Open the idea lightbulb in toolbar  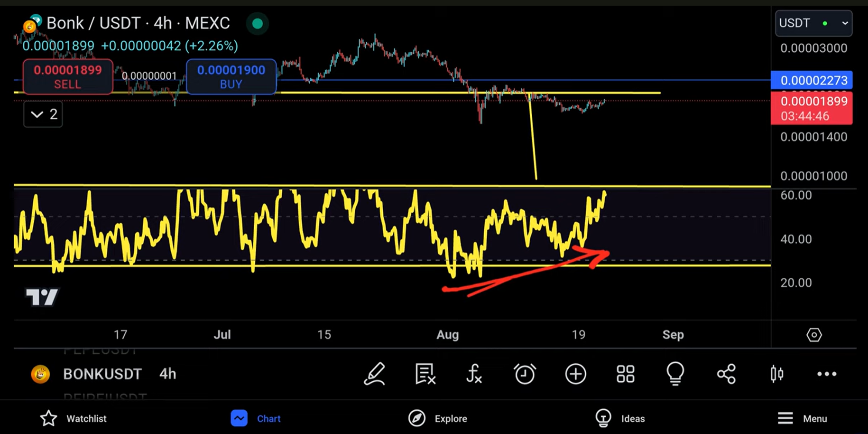(x=675, y=373)
